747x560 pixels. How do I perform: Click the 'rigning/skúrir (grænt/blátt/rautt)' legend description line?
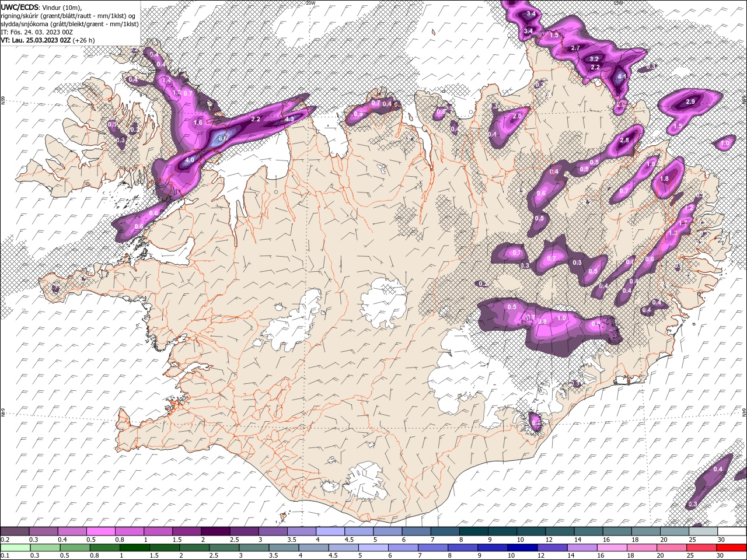68,15
